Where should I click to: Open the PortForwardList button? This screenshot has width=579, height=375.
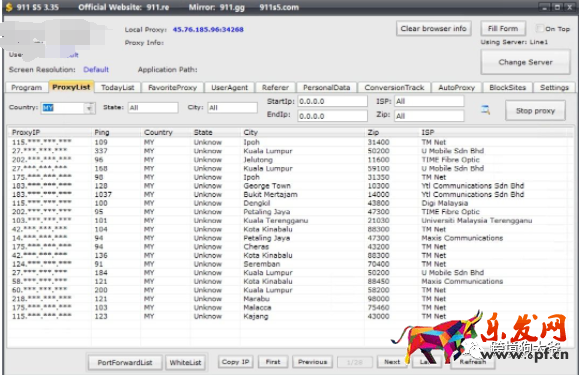pos(125,362)
